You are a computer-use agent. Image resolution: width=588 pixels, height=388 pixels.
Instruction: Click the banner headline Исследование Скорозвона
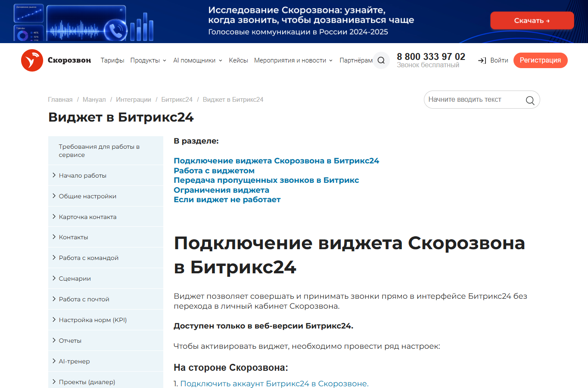click(311, 15)
